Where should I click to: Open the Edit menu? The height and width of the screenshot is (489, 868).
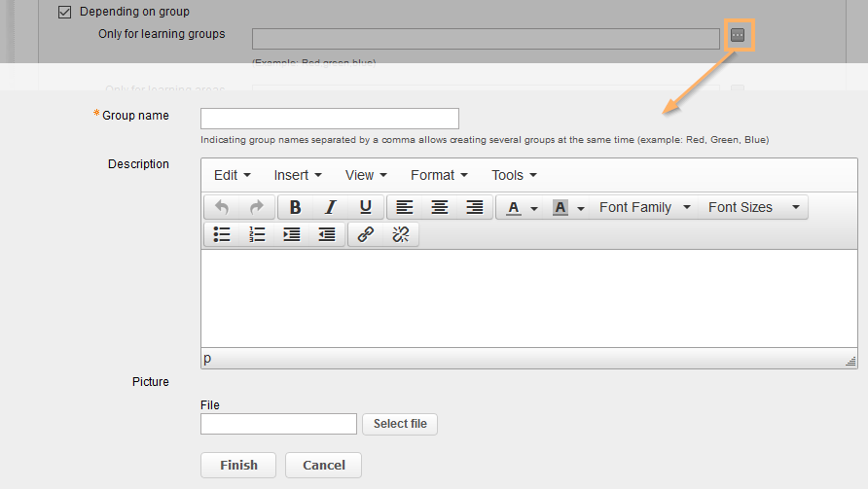(233, 175)
